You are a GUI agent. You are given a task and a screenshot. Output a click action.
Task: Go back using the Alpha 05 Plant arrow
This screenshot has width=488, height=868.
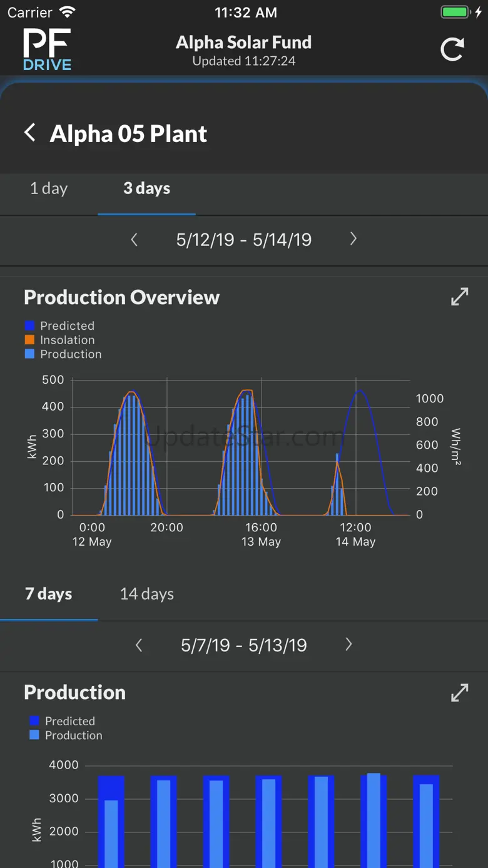point(29,133)
